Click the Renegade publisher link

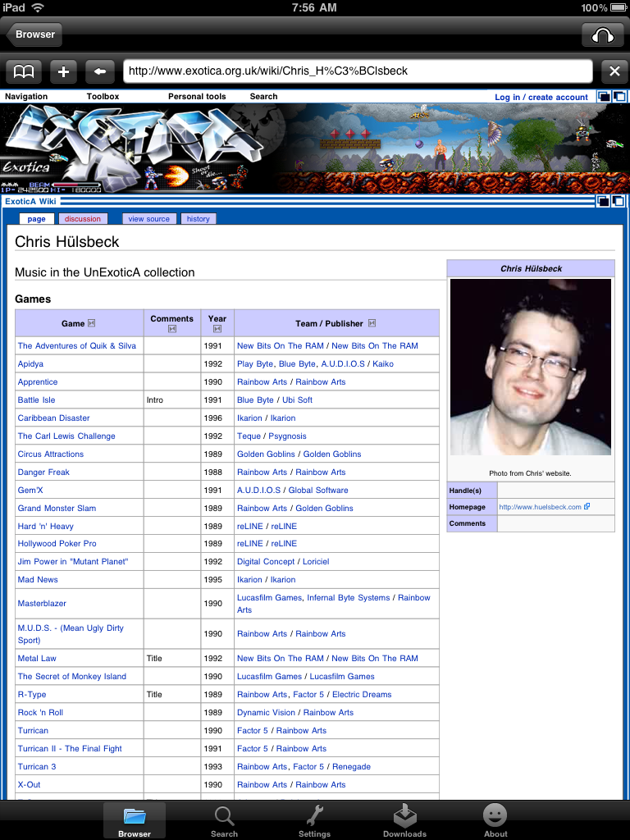point(351,767)
